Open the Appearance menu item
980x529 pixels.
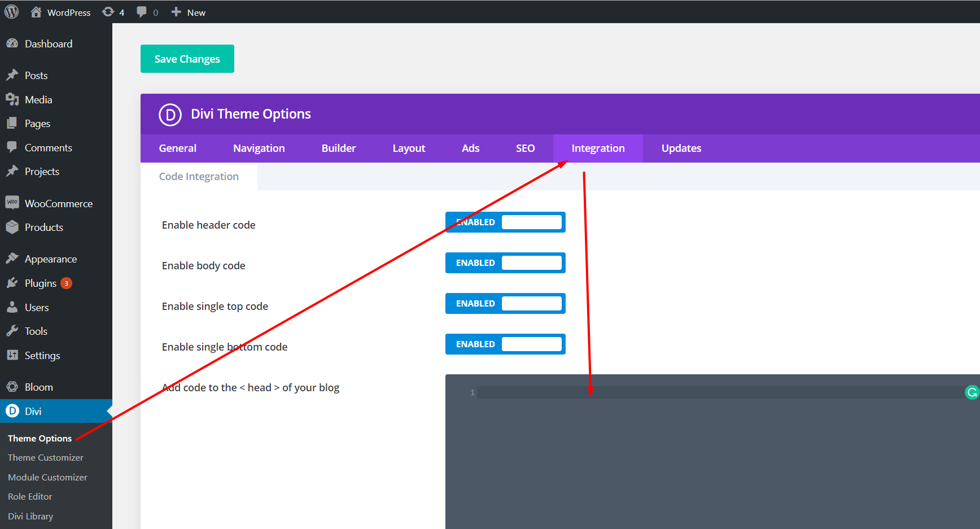tap(56, 259)
